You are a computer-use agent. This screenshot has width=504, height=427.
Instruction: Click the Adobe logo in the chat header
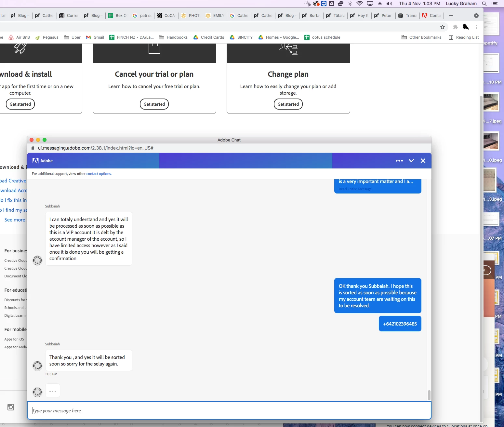pos(43,161)
